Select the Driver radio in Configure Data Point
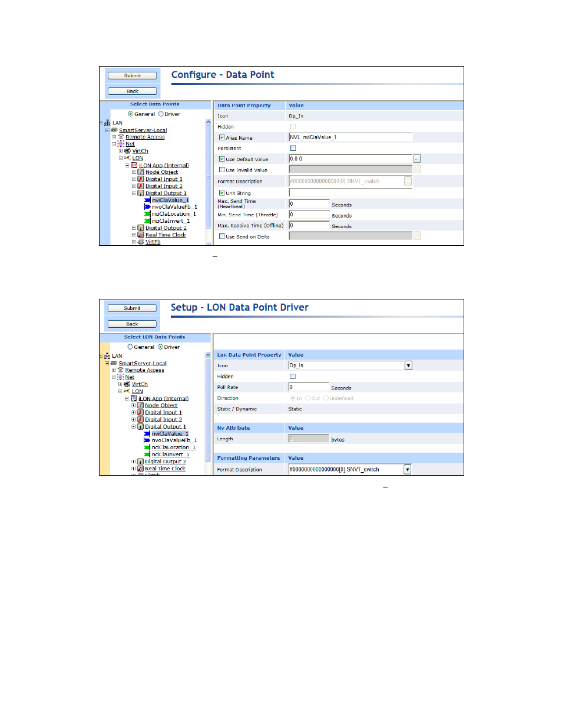The image size is (562, 728). click(161, 114)
